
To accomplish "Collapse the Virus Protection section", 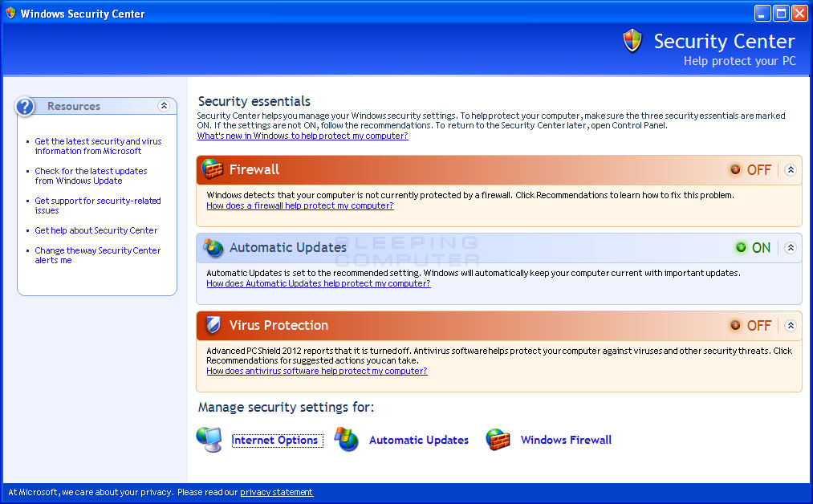I will click(791, 325).
